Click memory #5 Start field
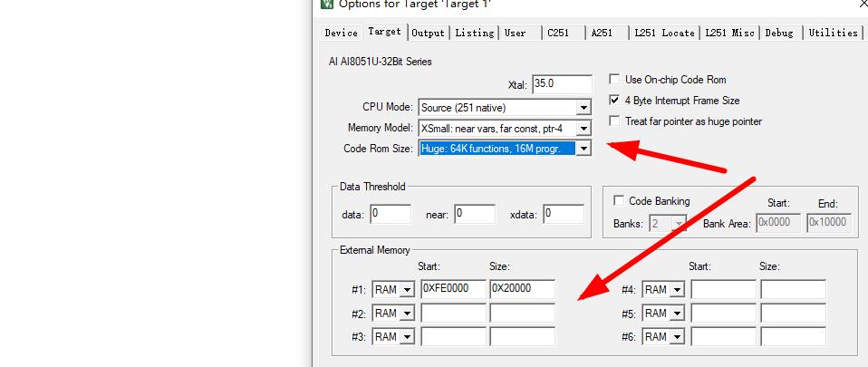This screenshot has height=367, width=868. 724,314
